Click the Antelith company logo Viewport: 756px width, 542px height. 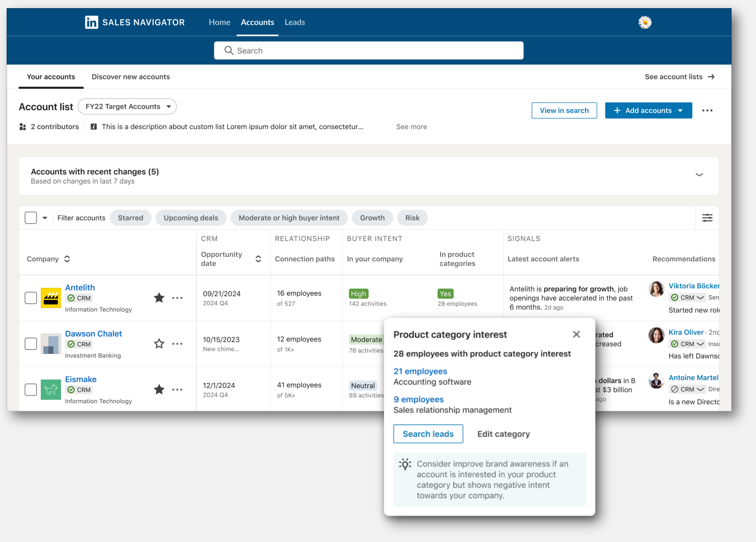point(51,298)
